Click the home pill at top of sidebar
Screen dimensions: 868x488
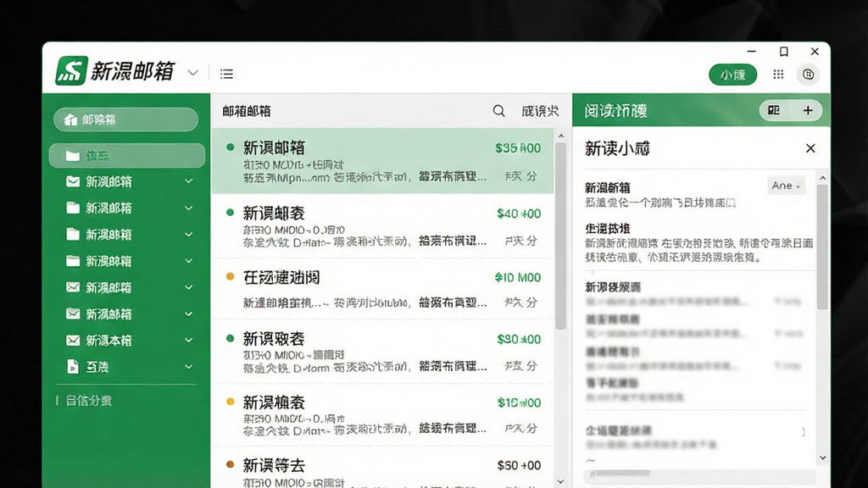pyautogui.click(x=125, y=119)
